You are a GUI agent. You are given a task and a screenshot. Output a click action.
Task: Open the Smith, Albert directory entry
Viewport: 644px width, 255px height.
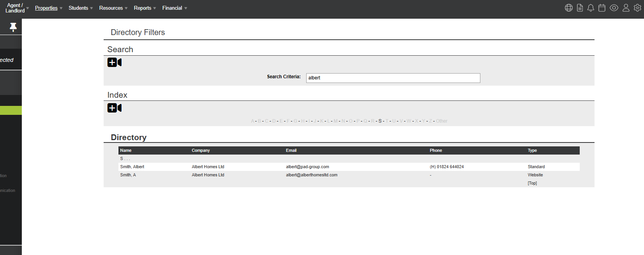coord(132,167)
